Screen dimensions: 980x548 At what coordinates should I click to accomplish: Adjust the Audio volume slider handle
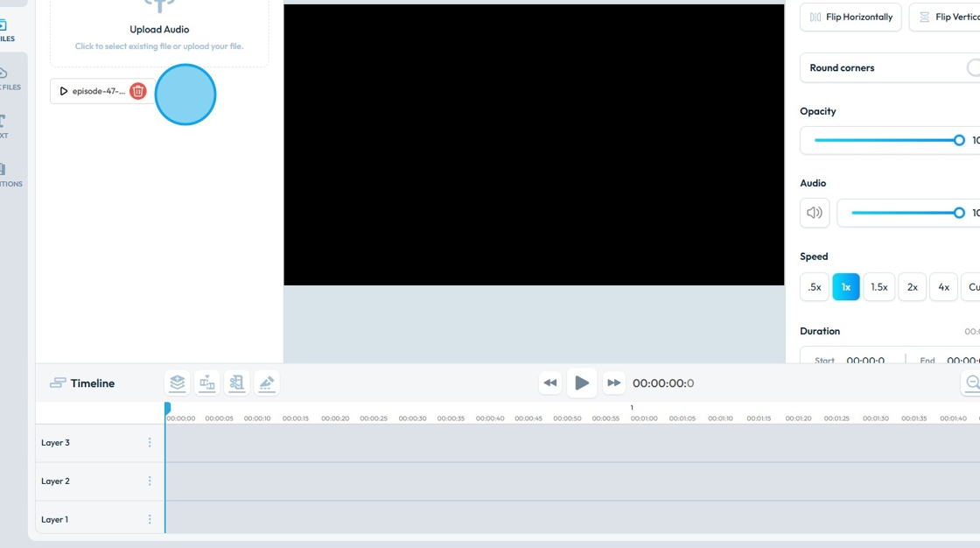(x=959, y=213)
